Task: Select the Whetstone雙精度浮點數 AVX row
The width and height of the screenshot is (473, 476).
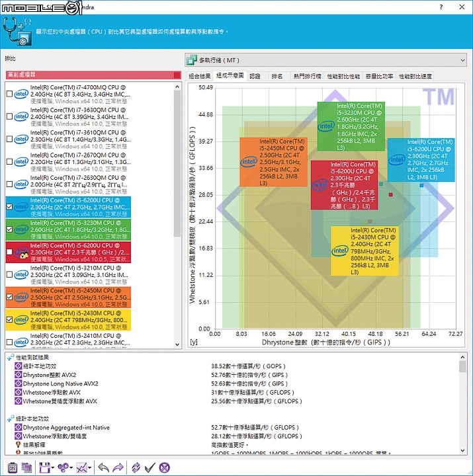Action: (x=60, y=401)
